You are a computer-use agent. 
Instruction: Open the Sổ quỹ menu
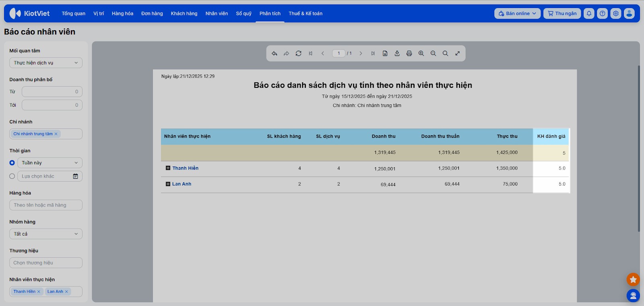[244, 13]
